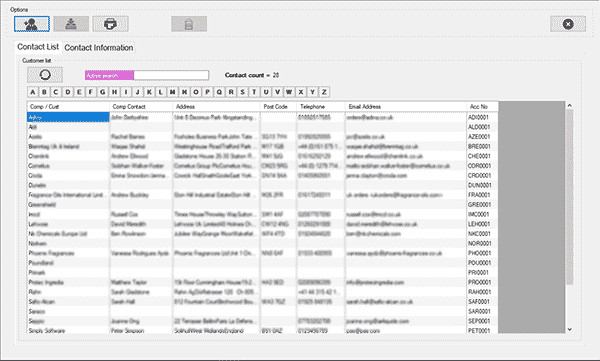Click the greyed delete trash icon
600x361 pixels.
pos(189,24)
